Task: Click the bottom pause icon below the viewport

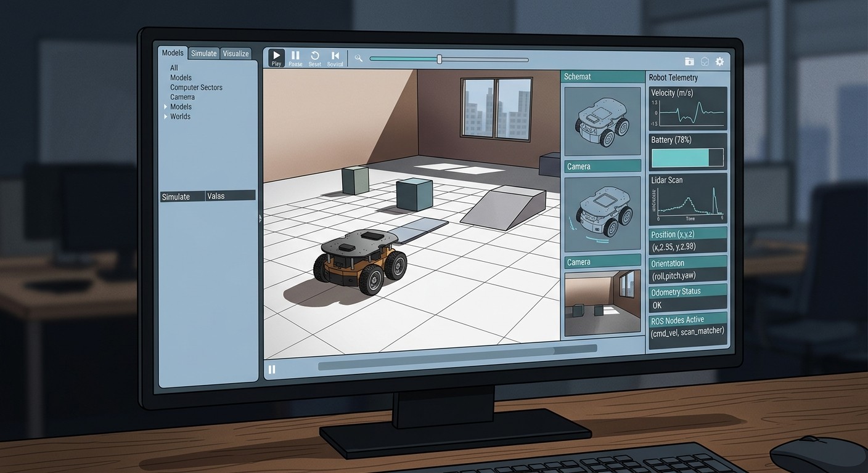Action: coord(272,370)
